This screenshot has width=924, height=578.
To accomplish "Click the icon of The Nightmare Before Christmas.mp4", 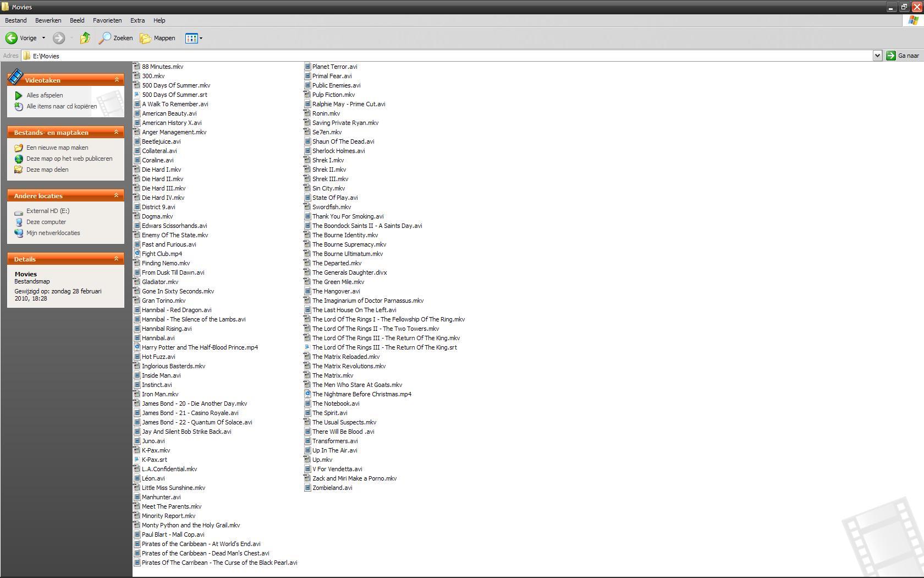I will tap(307, 394).
